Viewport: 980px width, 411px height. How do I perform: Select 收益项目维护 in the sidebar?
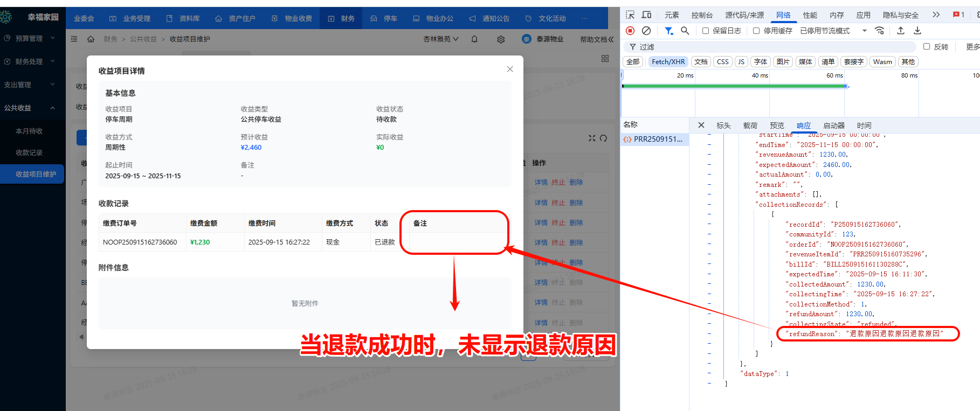pos(32,174)
